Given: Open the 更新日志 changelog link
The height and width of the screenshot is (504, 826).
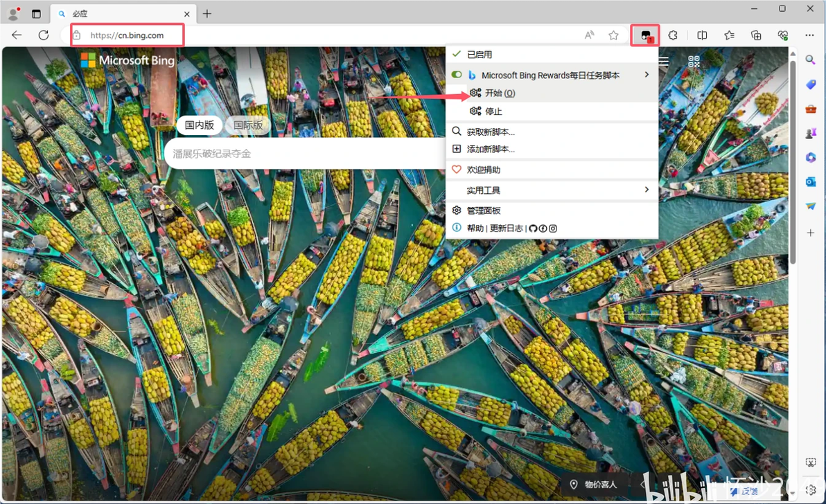Looking at the screenshot, I should coord(507,228).
